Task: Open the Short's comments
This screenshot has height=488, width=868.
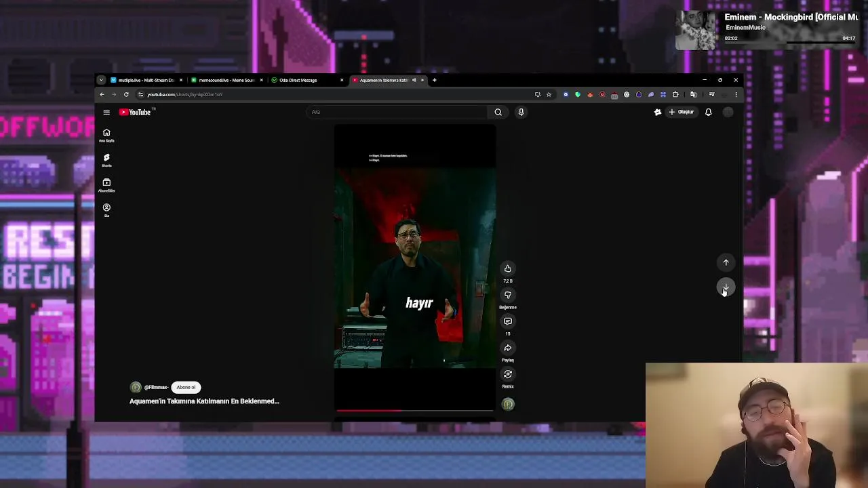Action: 508,321
